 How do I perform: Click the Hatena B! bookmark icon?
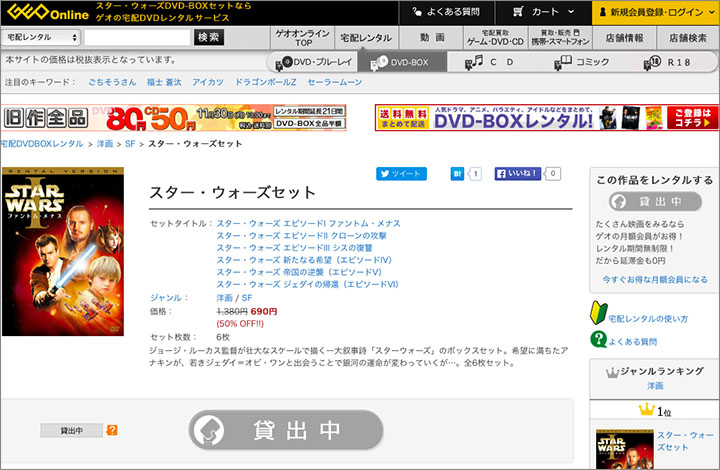pos(457,173)
